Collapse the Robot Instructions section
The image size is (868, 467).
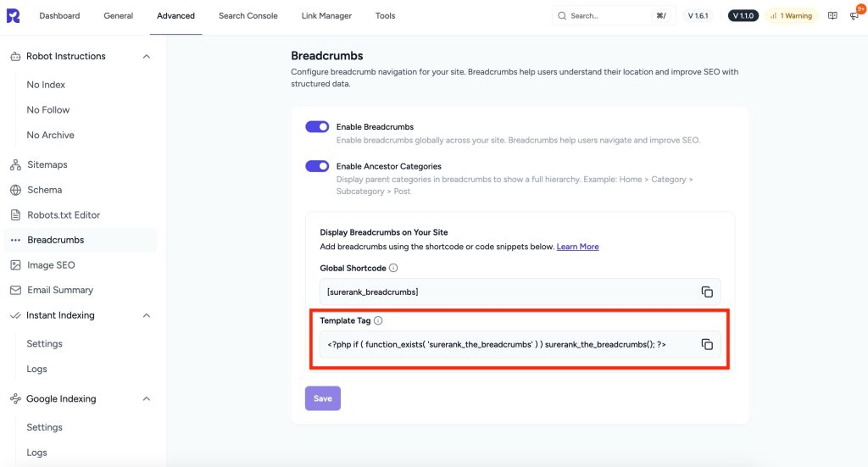(x=147, y=57)
